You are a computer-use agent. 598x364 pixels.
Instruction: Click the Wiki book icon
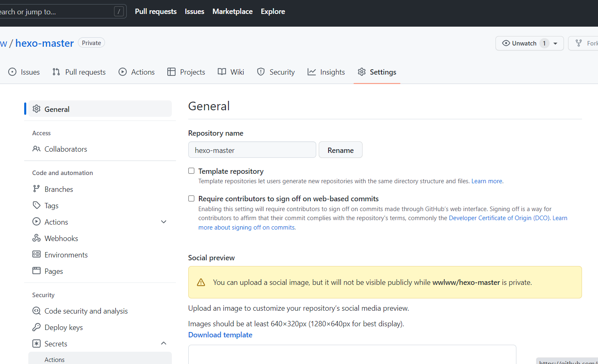pos(222,72)
